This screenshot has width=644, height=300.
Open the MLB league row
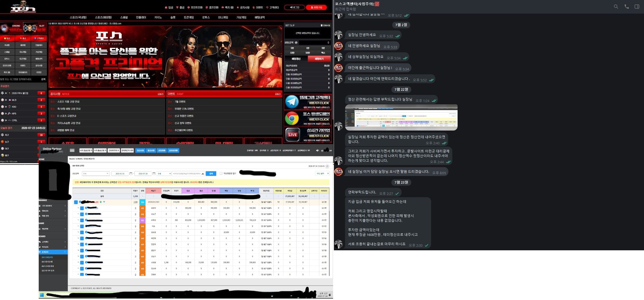pos(23,100)
